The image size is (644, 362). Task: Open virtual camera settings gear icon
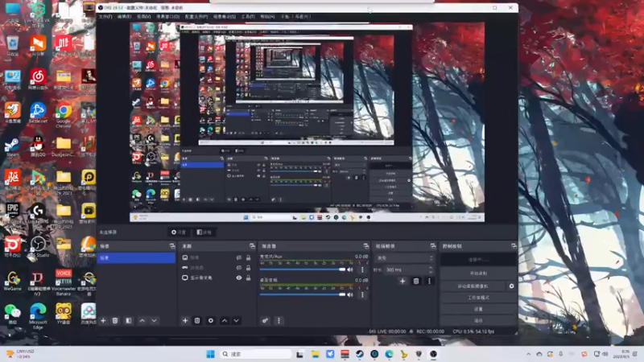(511, 286)
